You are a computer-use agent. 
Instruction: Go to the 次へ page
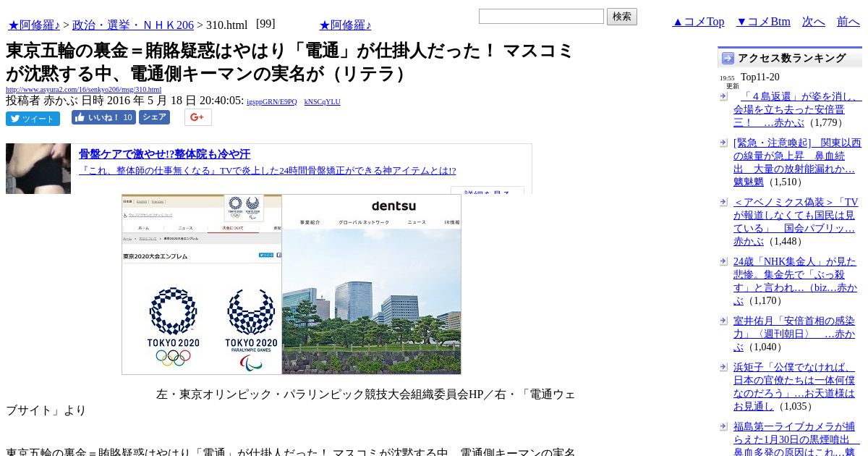(814, 22)
